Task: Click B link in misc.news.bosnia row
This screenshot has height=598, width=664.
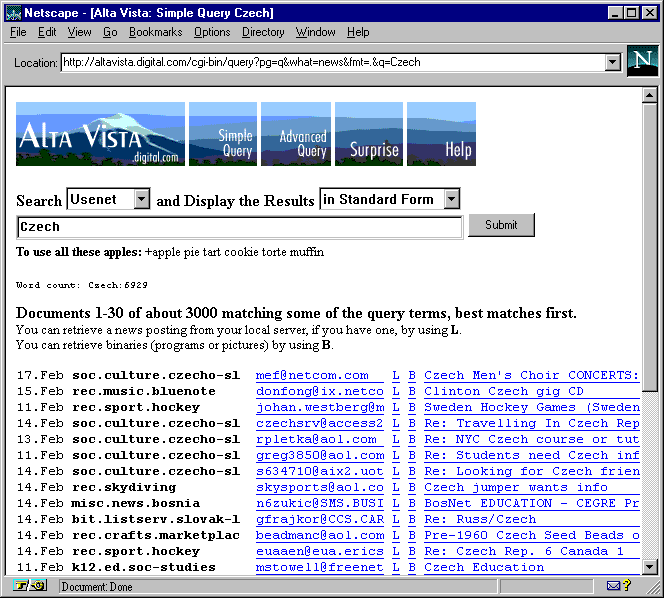Action: tap(412, 504)
